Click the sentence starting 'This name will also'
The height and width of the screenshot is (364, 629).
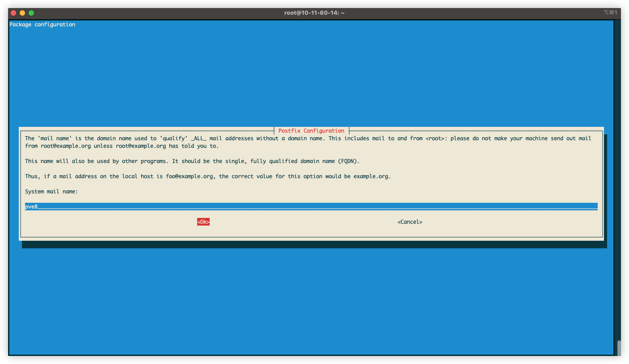click(x=192, y=161)
